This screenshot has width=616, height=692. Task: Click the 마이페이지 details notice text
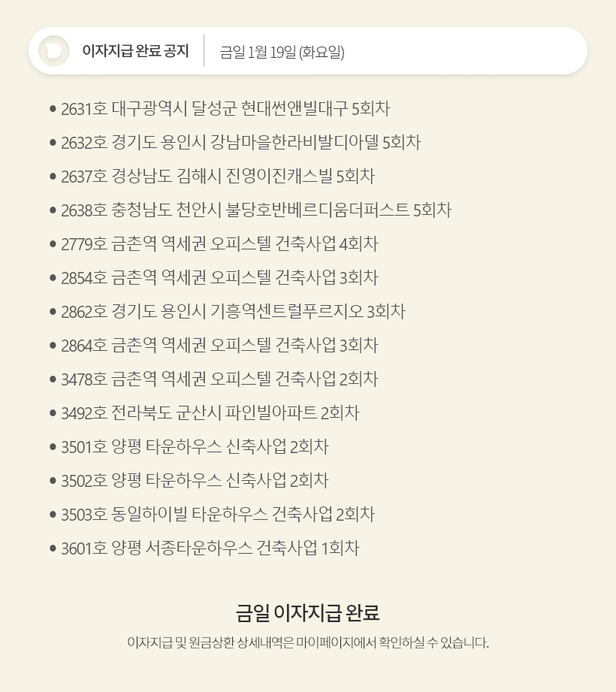pyautogui.click(x=308, y=643)
